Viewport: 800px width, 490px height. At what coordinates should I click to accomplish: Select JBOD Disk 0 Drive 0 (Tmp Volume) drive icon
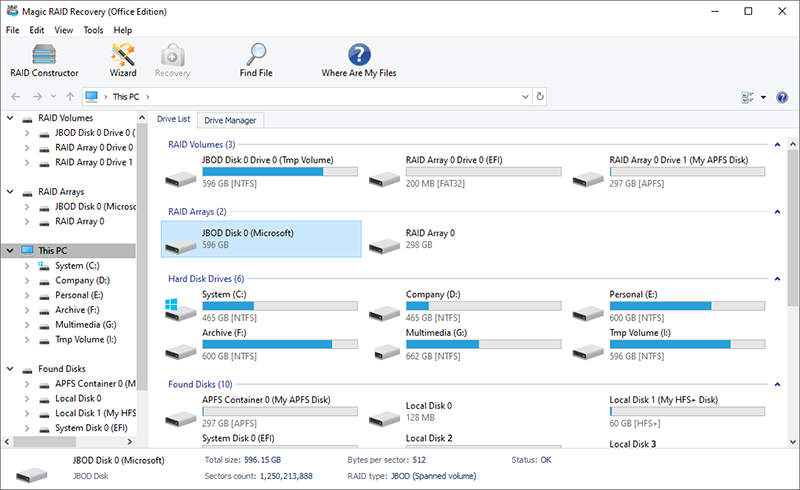[x=181, y=179]
